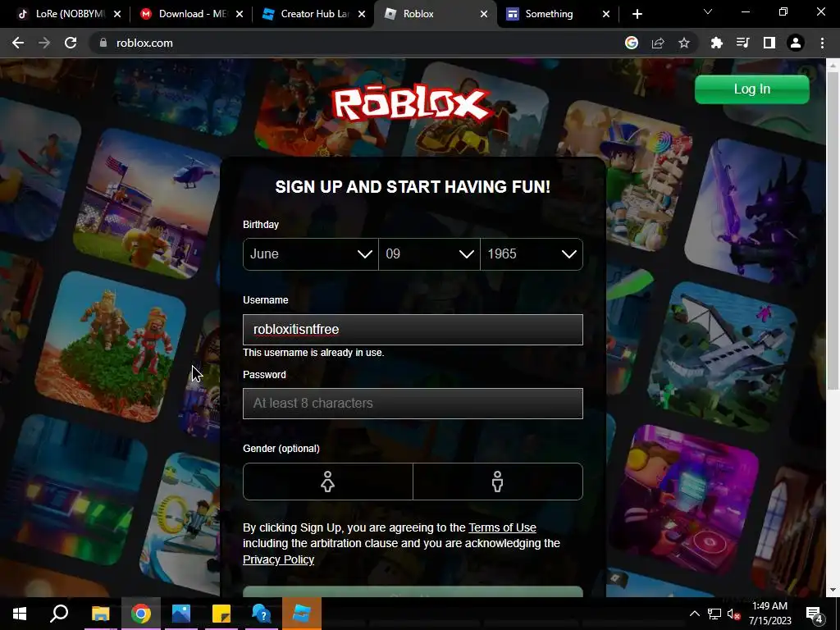The image size is (840, 630).
Task: Close the LoRe TikTok tab
Action: tap(117, 14)
